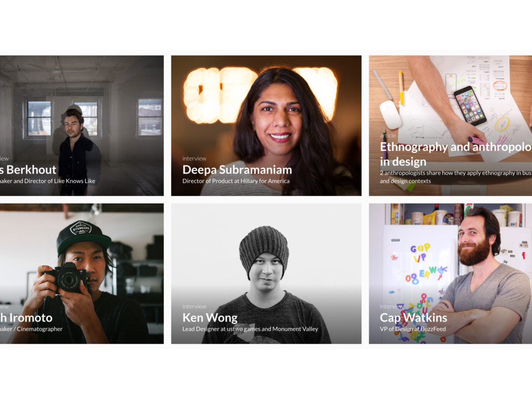Click the 'interview' label above Deepa Subramaniam

pos(194,158)
